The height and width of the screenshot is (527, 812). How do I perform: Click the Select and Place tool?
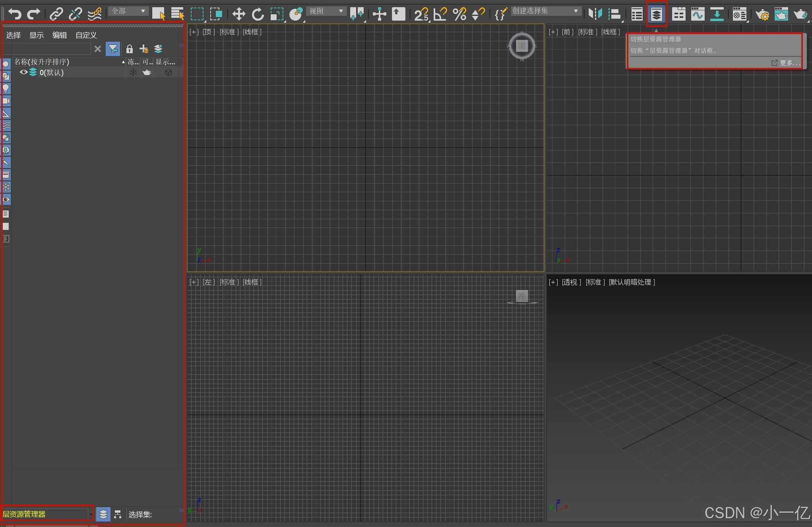pos(296,14)
